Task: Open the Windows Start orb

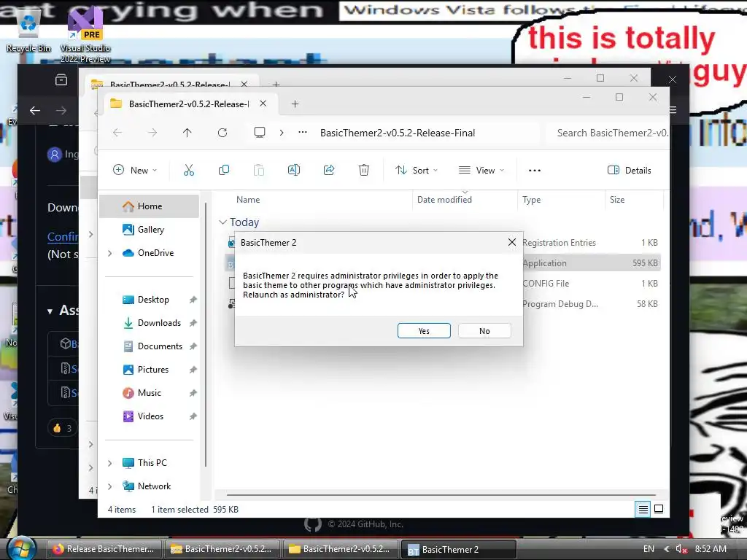Action: click(x=21, y=548)
